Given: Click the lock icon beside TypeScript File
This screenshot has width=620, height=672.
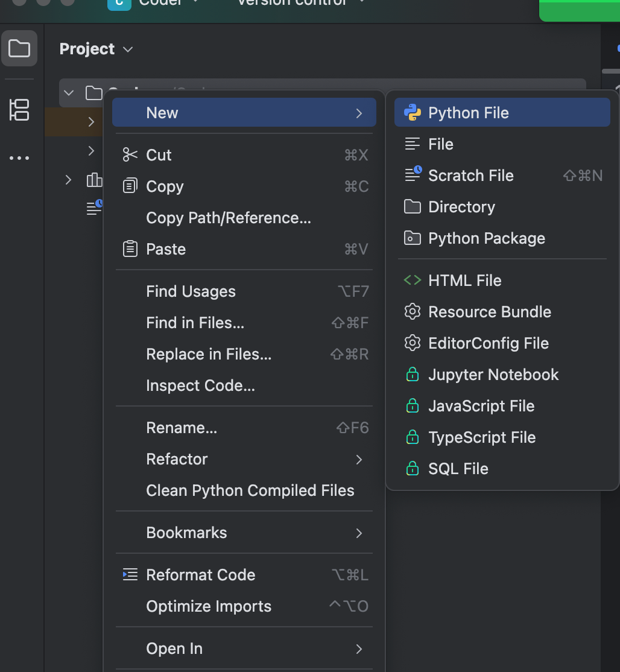Looking at the screenshot, I should (x=412, y=437).
